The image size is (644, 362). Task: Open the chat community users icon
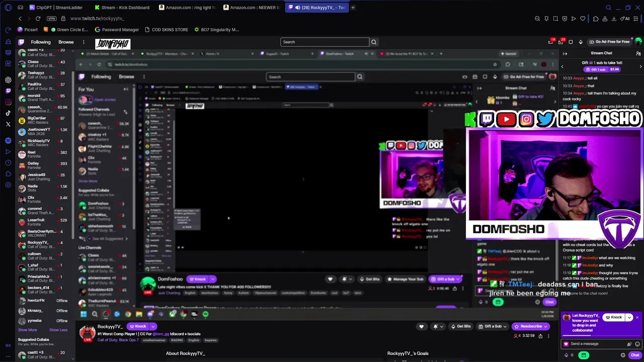click(638, 53)
